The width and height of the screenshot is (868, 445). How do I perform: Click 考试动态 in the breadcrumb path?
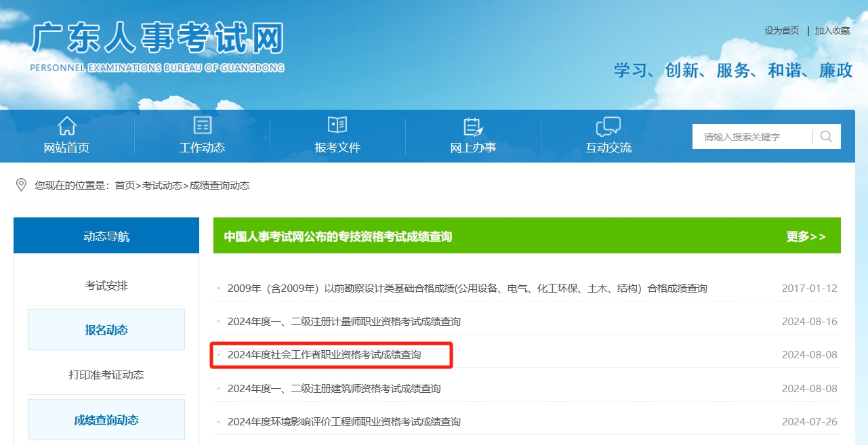162,185
